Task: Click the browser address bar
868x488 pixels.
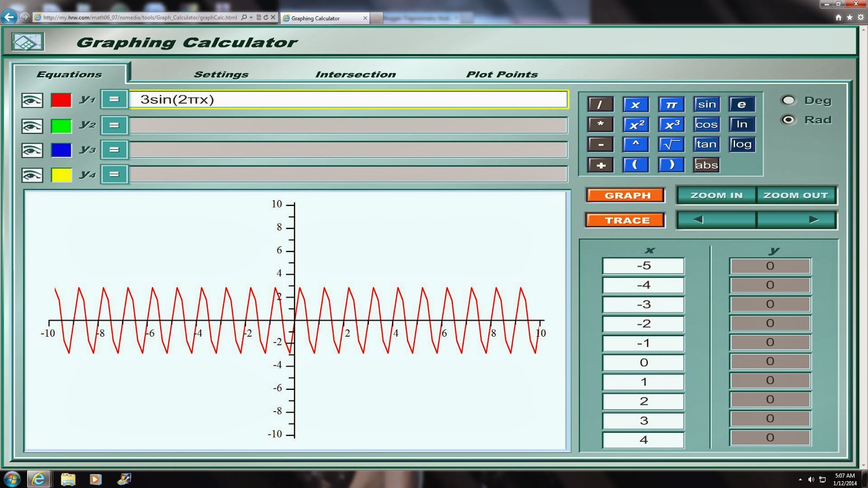Action: pyautogui.click(x=140, y=17)
